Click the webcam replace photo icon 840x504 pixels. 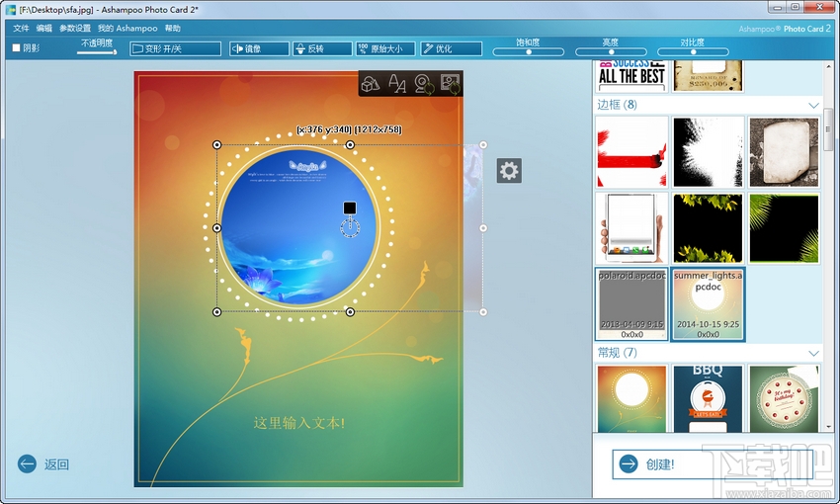pos(423,84)
